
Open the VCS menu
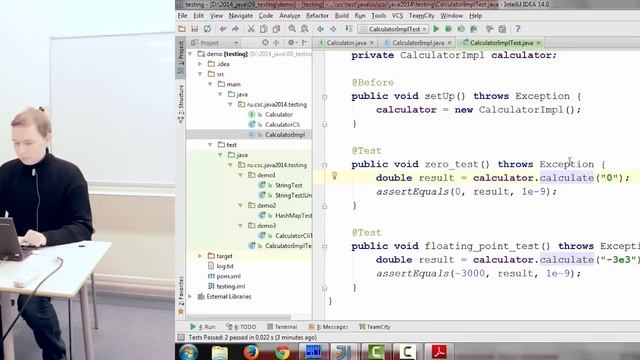click(397, 16)
